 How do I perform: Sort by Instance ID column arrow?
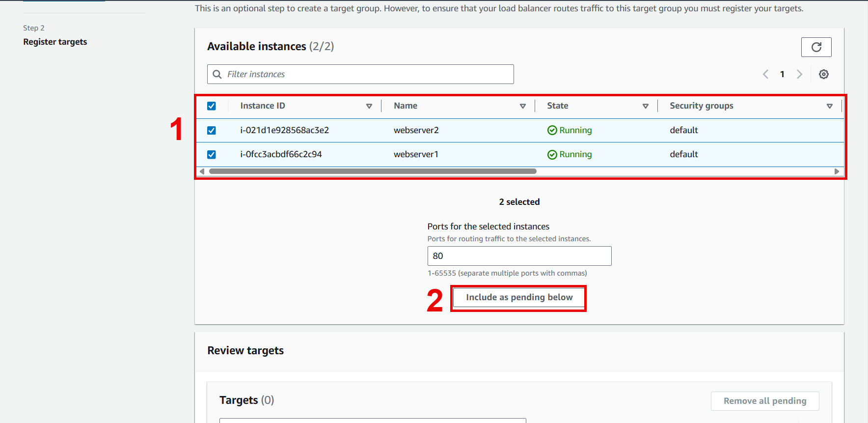(369, 106)
